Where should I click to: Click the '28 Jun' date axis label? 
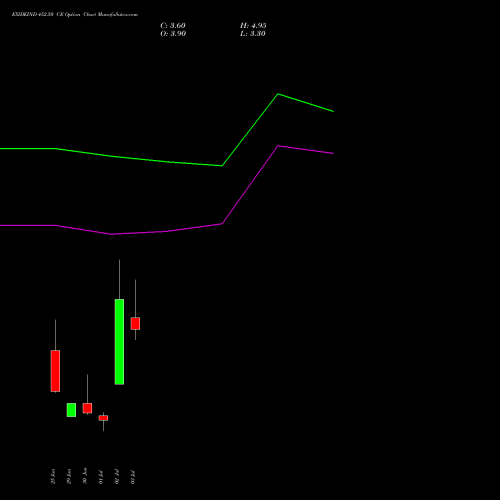tap(53, 476)
